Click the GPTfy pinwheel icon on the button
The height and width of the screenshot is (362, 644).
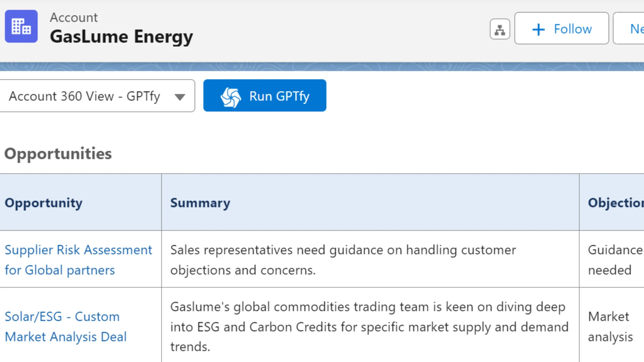(x=230, y=96)
